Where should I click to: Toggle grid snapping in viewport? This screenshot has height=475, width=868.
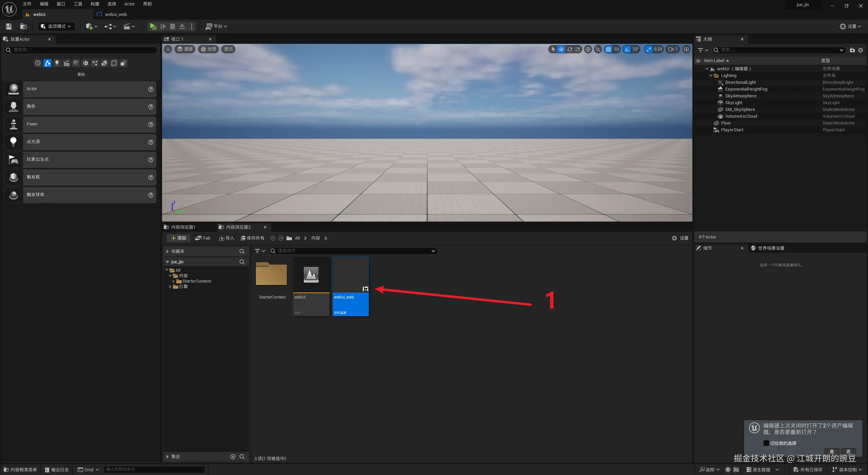click(609, 49)
